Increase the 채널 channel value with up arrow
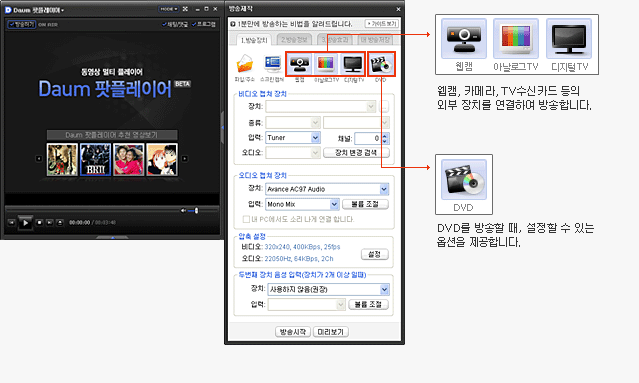The width and height of the screenshot is (639, 383). pos(385,135)
